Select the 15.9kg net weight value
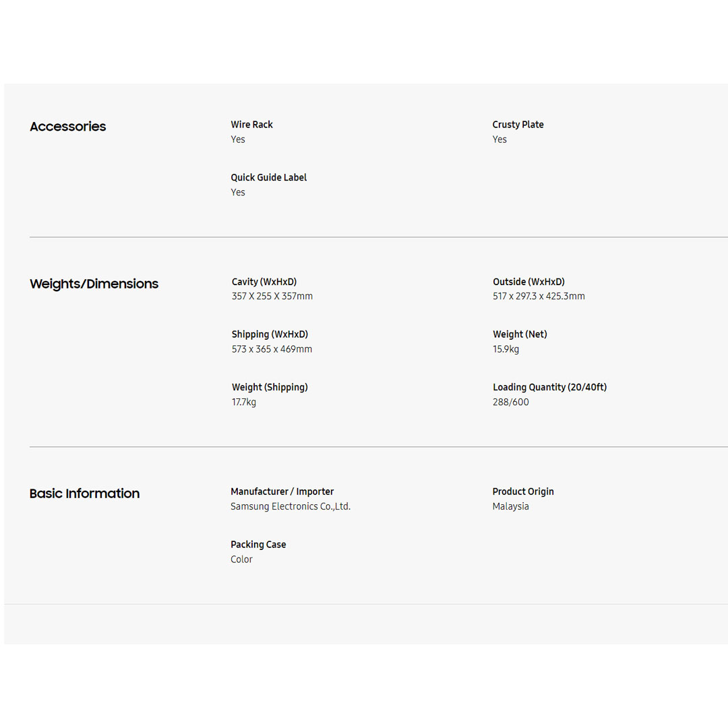 (506, 349)
